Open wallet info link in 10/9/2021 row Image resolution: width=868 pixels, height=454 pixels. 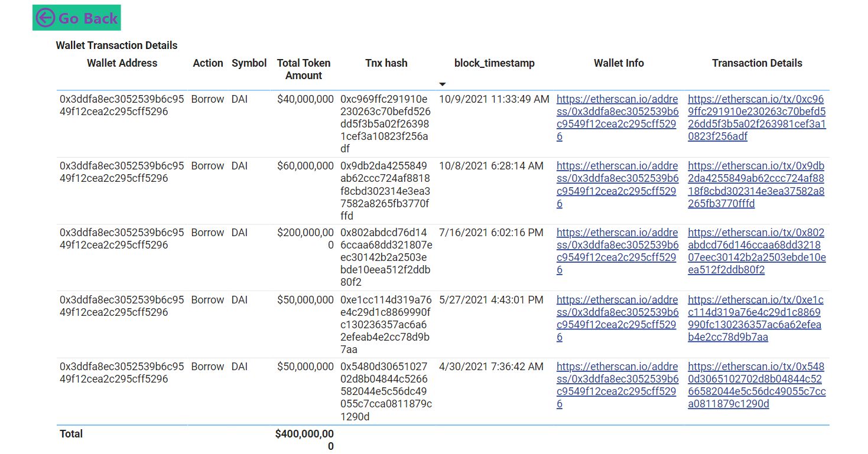[x=617, y=118]
